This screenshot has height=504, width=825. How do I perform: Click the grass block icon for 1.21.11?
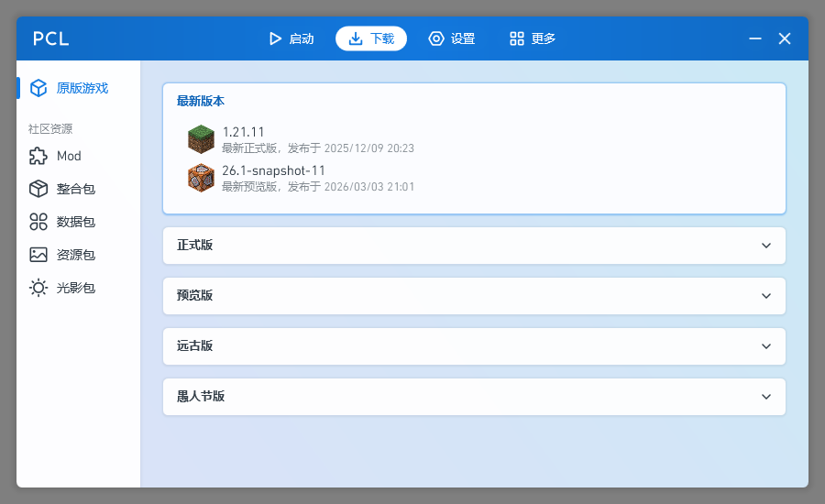point(201,139)
